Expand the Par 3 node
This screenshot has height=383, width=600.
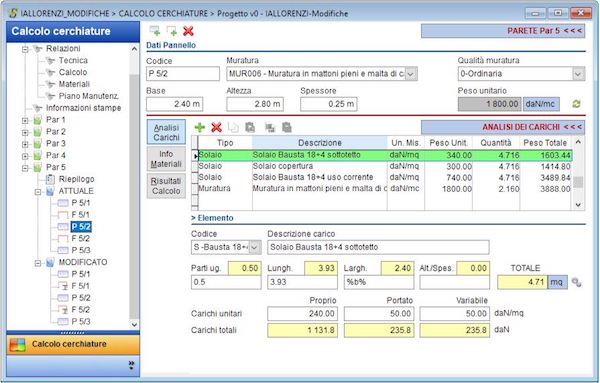[x=25, y=144]
